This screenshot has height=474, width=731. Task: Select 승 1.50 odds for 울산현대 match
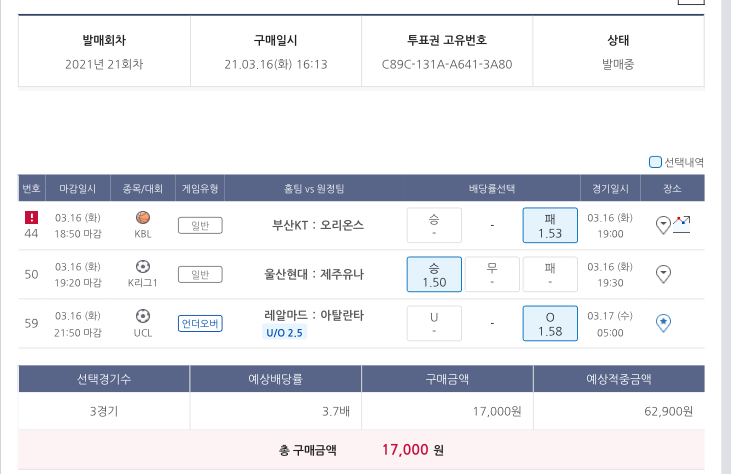[434, 274]
